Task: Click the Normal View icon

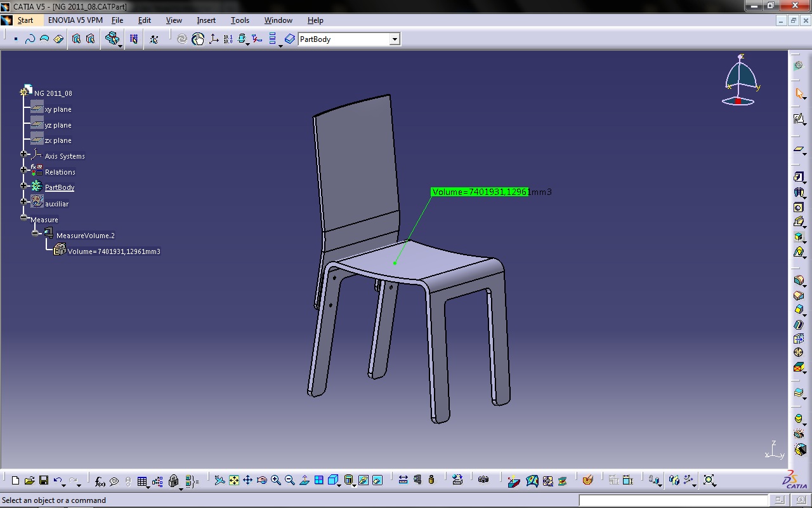Action: click(x=304, y=481)
